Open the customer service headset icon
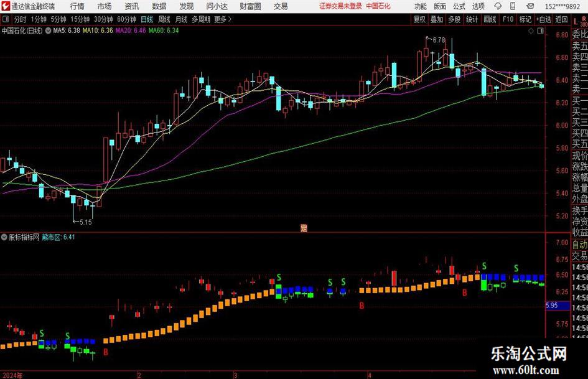Screen dimensions: 588x379 pos(498,6)
